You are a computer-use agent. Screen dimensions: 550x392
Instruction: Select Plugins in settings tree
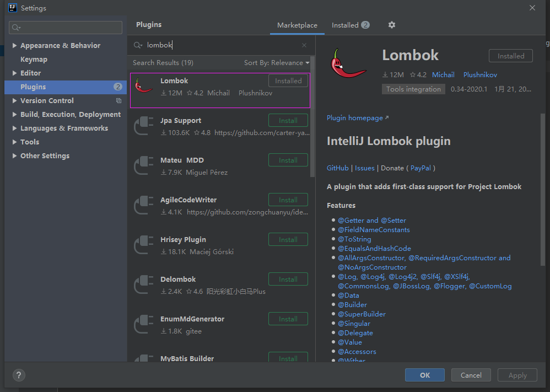66,87
